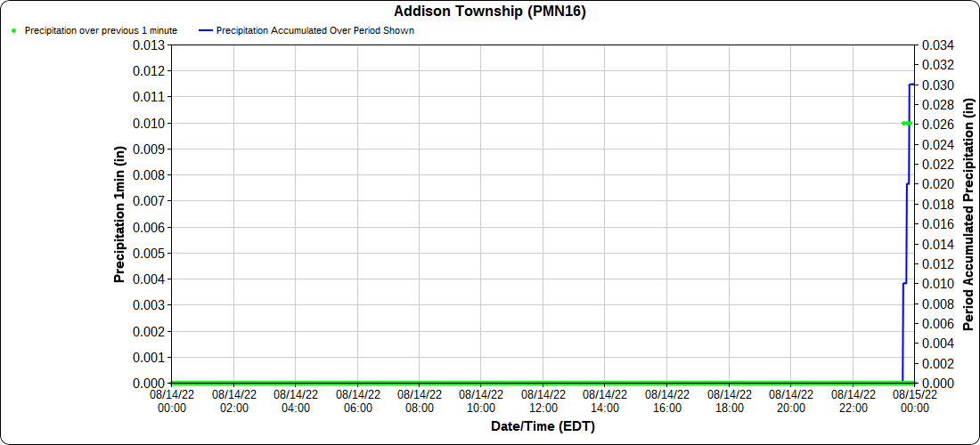Select the 08/14/22 12:00 time tick label
This screenshot has height=445, width=980.
tap(543, 400)
